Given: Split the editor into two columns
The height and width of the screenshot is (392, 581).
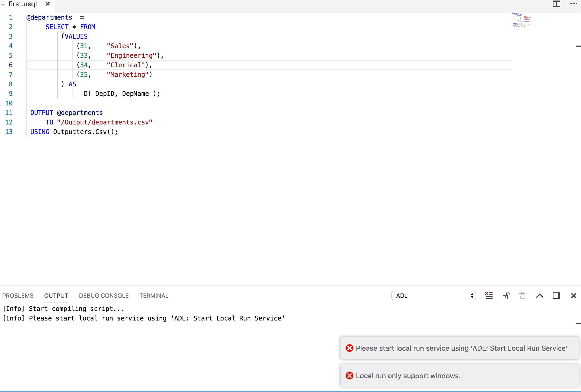Looking at the screenshot, I should pos(556,4).
